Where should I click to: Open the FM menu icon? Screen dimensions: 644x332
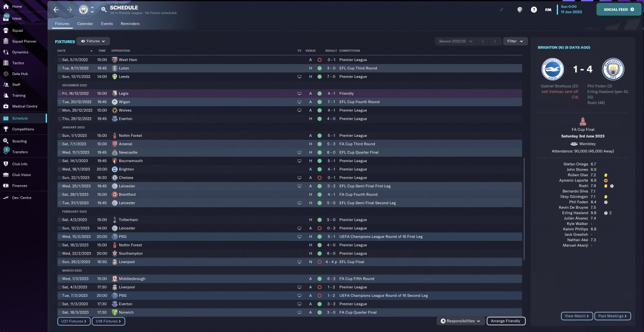point(548,10)
